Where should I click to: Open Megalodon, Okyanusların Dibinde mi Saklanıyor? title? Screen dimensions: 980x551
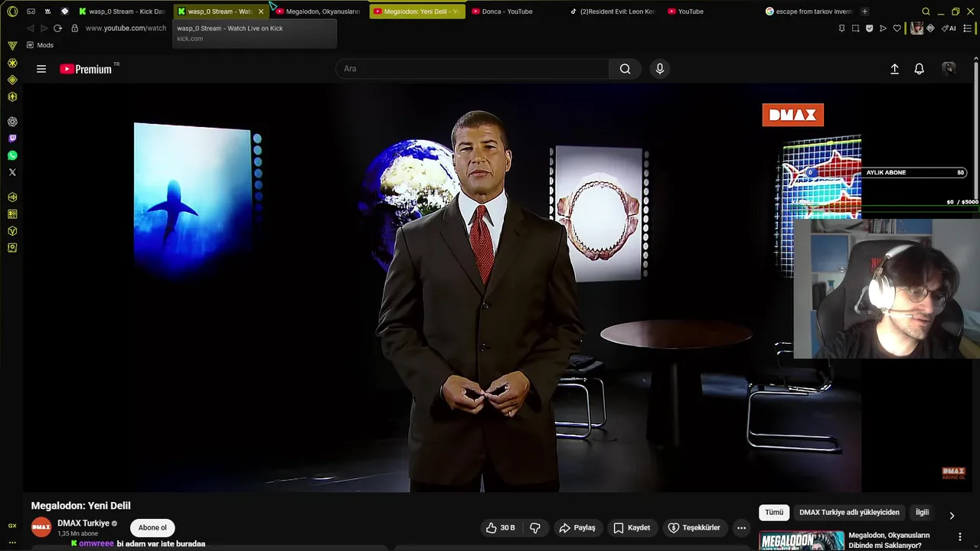tap(889, 540)
